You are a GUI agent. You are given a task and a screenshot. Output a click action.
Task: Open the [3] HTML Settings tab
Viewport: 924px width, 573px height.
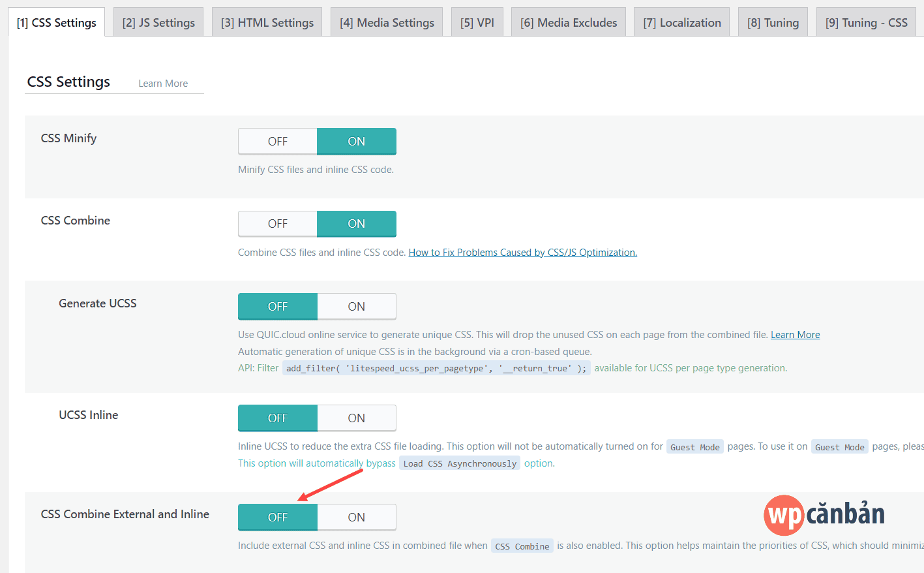pos(267,22)
